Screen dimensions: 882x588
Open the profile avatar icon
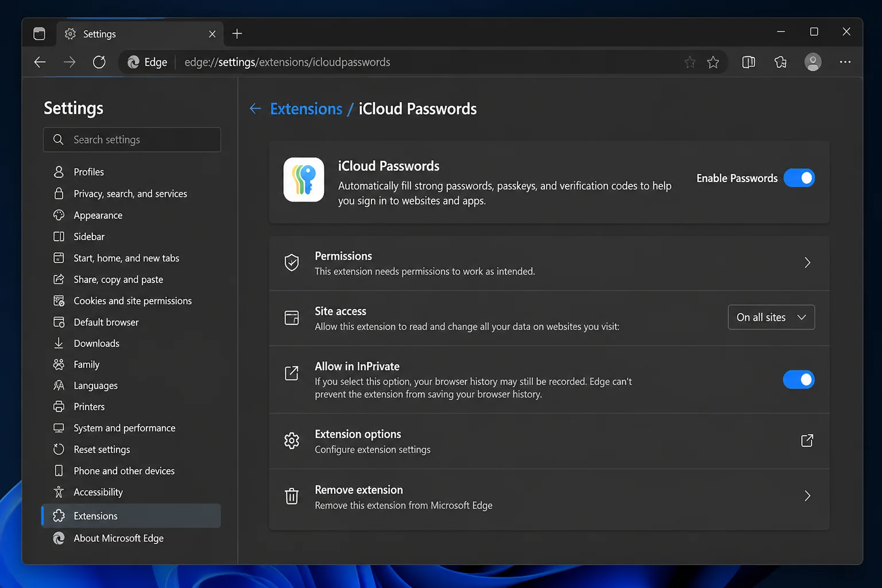(813, 62)
